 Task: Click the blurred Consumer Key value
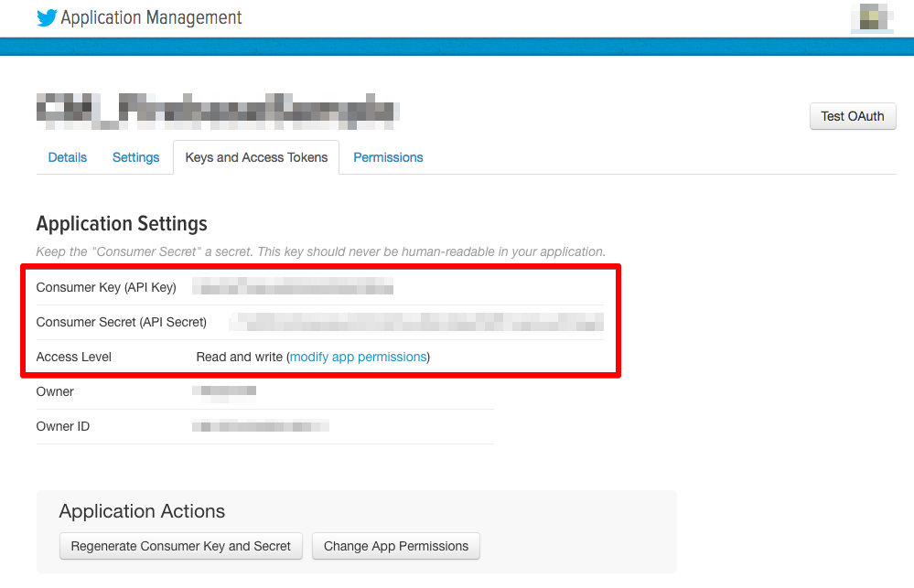point(293,288)
